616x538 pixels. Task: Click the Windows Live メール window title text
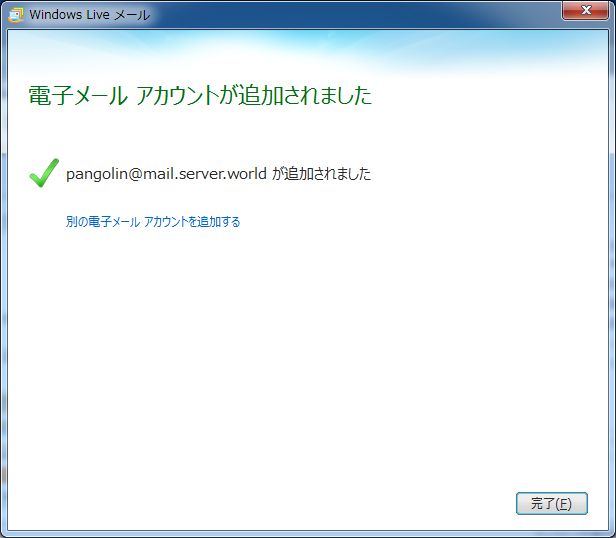point(90,15)
